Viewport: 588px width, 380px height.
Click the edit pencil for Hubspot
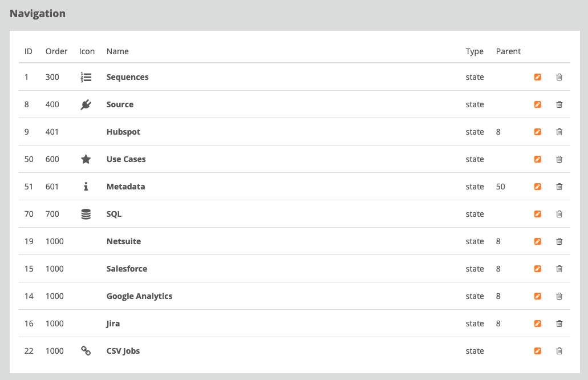[x=537, y=132]
